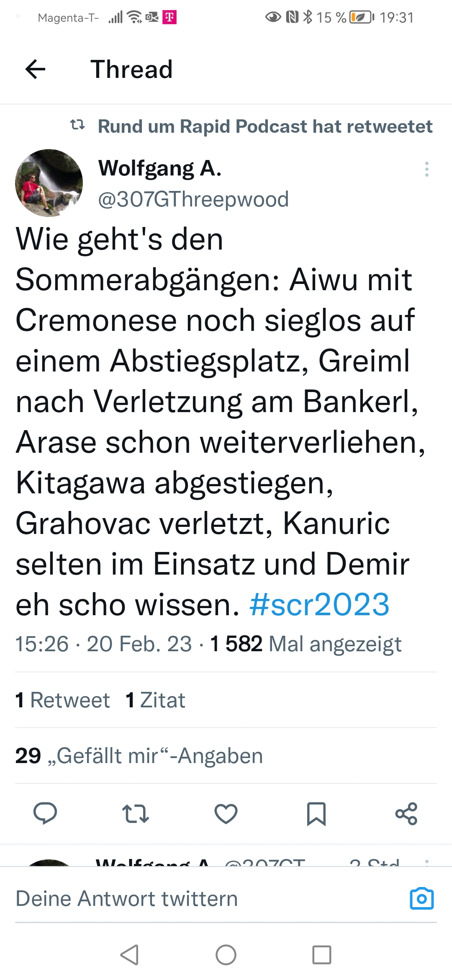The width and height of the screenshot is (452, 980).
Task: View the 1 Zitat quote list
Action: (x=155, y=700)
